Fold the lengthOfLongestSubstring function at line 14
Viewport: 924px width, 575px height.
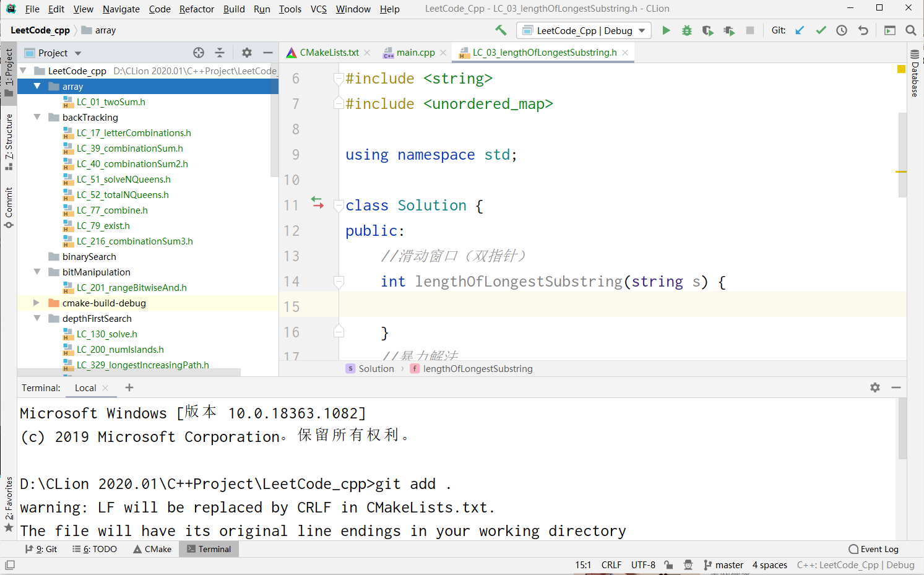tap(339, 282)
